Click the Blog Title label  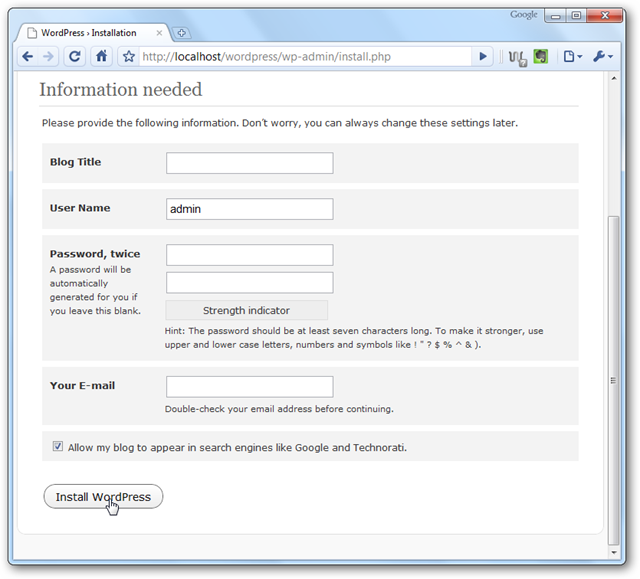(x=76, y=162)
